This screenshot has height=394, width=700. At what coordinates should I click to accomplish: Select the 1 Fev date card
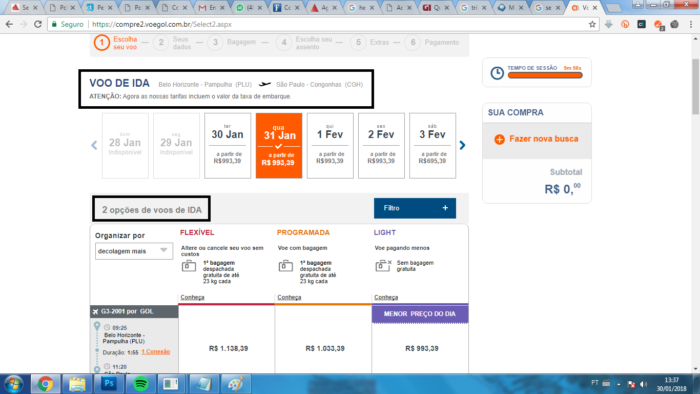pyautogui.click(x=330, y=146)
